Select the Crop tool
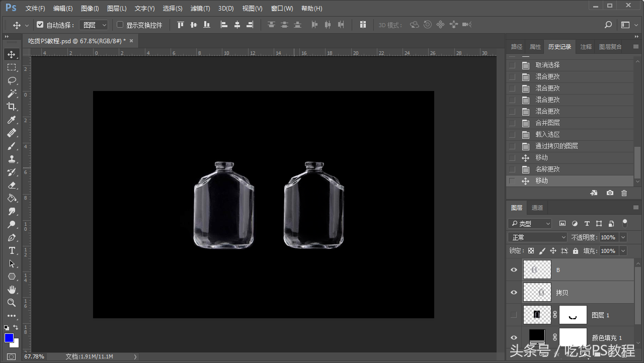644x363 pixels. click(x=12, y=107)
